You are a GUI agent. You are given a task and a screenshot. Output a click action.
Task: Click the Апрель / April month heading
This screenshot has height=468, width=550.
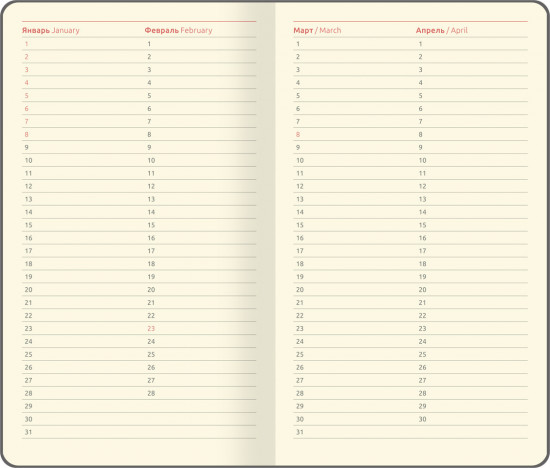(x=442, y=30)
